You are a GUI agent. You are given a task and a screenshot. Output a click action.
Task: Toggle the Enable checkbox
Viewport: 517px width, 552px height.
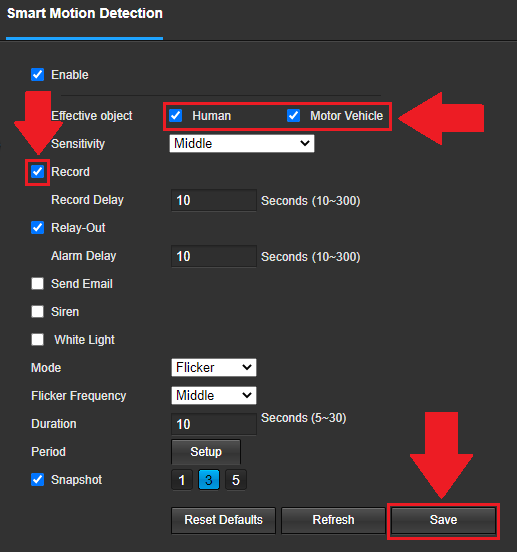(37, 75)
